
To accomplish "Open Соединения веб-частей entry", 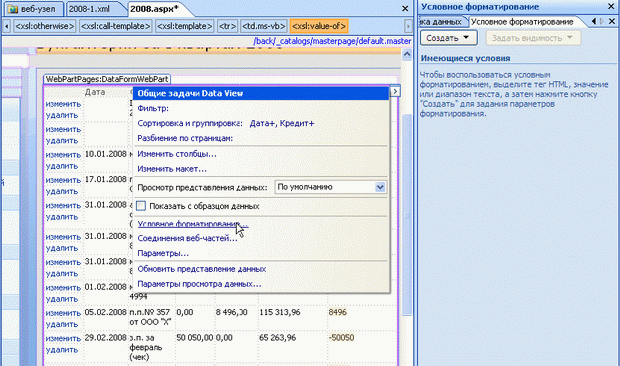I will pos(187,238).
